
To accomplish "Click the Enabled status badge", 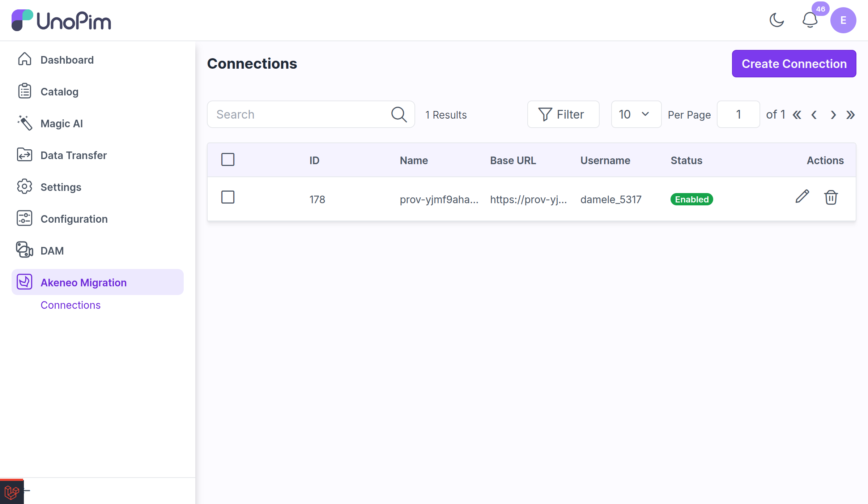I will coord(692,199).
